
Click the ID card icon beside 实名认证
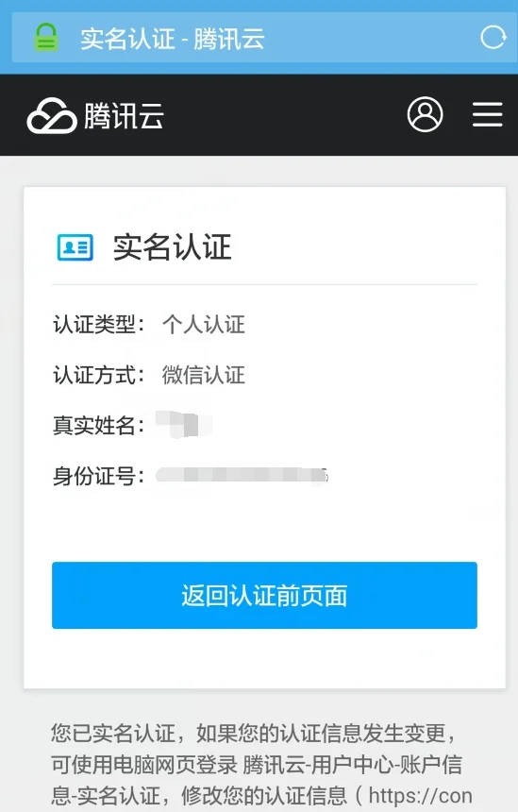click(75, 247)
